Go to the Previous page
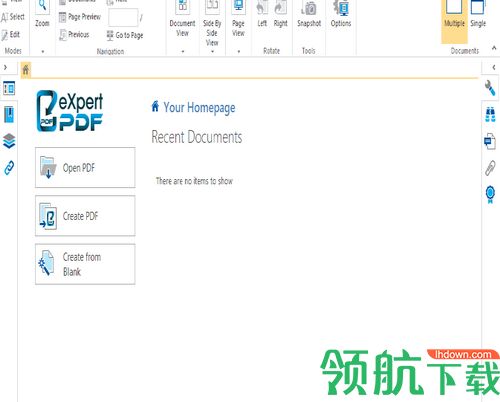Viewport: 500px width, 402px height. tap(74, 35)
